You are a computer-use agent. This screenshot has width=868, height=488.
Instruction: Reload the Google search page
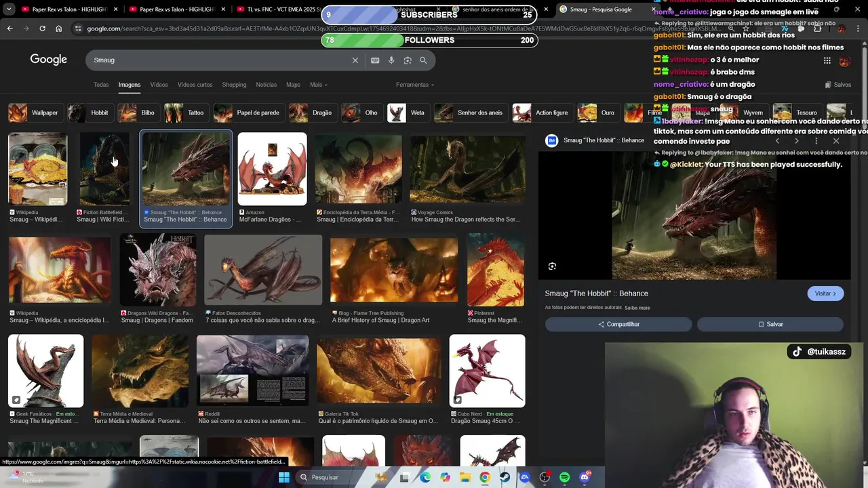coord(42,28)
